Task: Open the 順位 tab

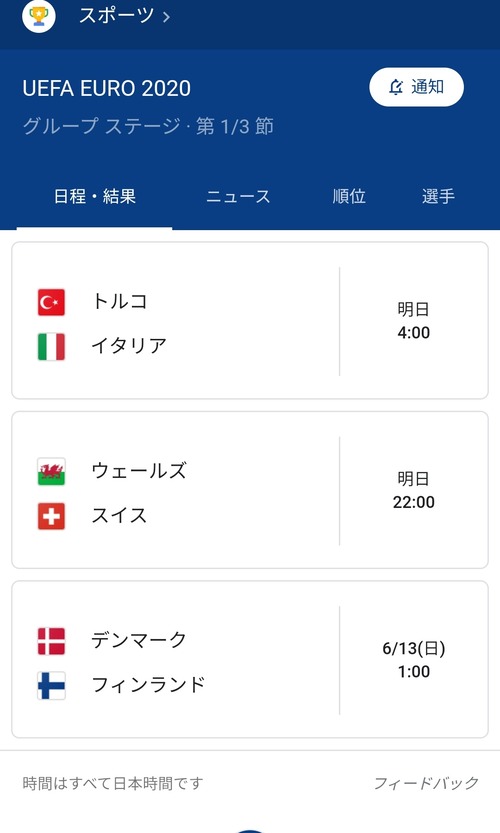Action: click(349, 197)
